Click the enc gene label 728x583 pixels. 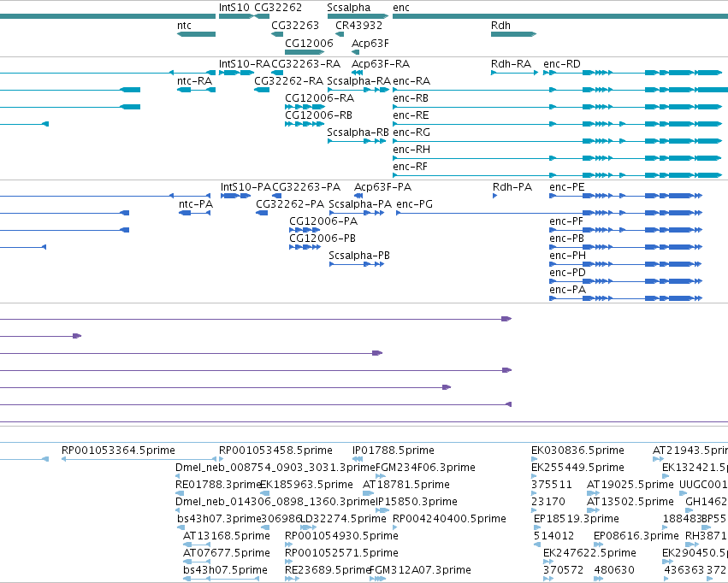pos(401,8)
